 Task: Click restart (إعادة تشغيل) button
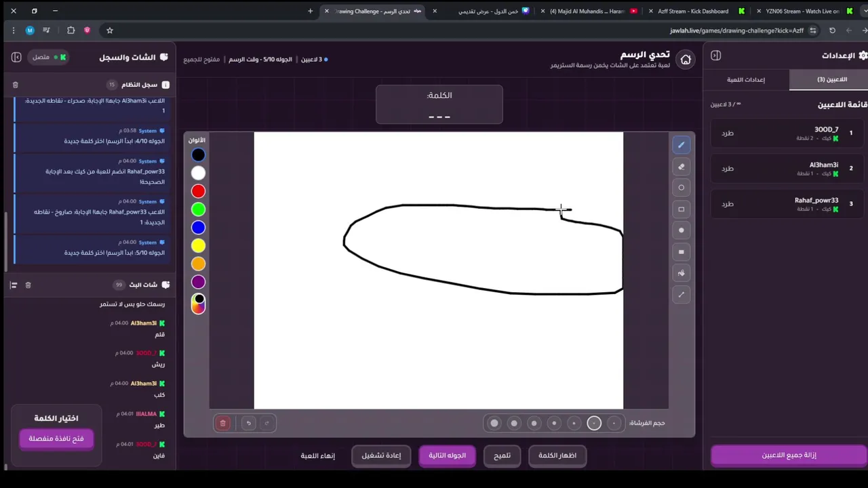(x=381, y=455)
